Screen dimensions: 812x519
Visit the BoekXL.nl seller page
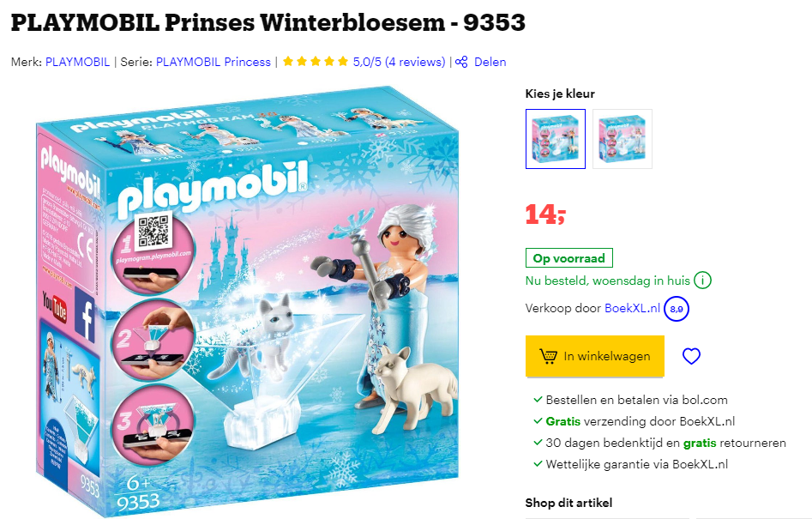click(x=632, y=308)
